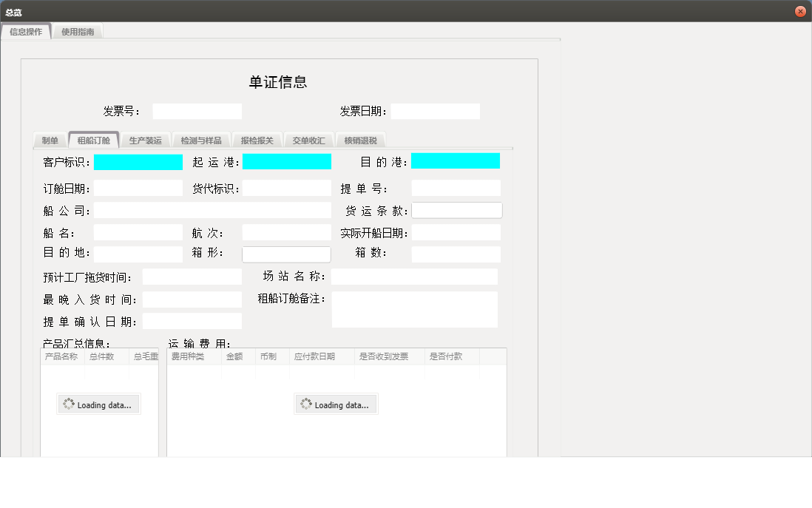Click the 租船订舱备注 text area

coord(415,309)
